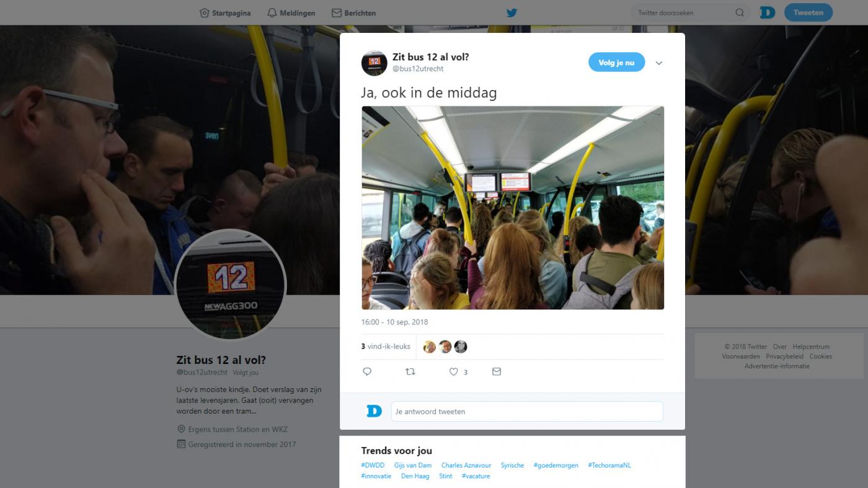The width and height of the screenshot is (868, 488).
Task: Like the tweet with the heart icon
Action: (x=453, y=371)
